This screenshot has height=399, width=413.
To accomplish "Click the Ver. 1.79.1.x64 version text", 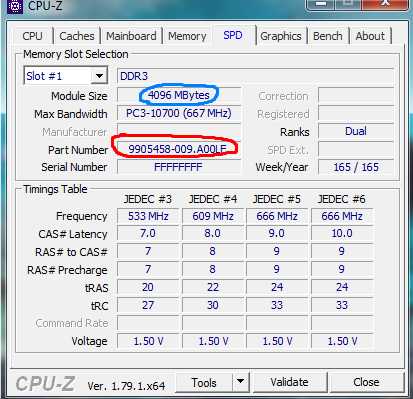I will click(x=126, y=386).
